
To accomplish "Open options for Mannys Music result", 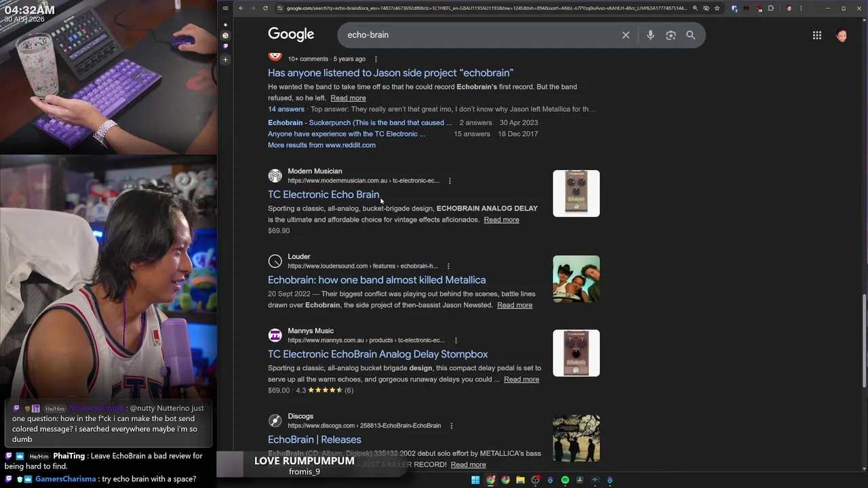I will click(456, 340).
